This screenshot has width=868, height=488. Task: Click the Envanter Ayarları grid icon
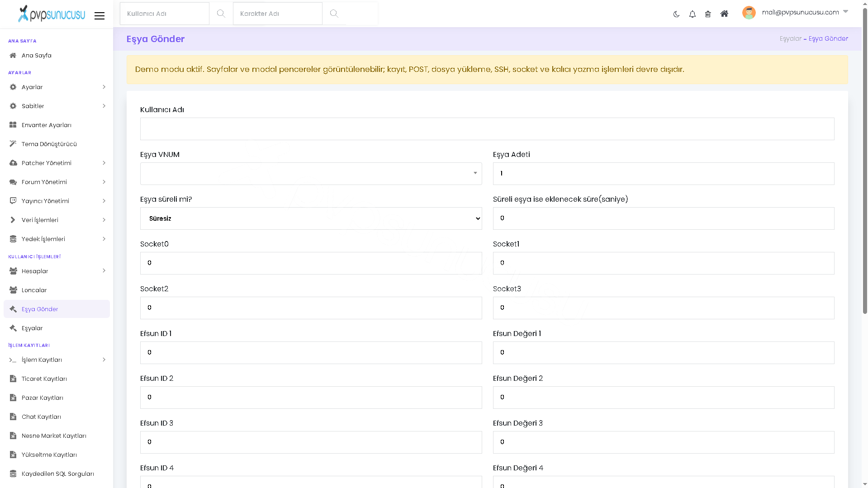pos(13,125)
